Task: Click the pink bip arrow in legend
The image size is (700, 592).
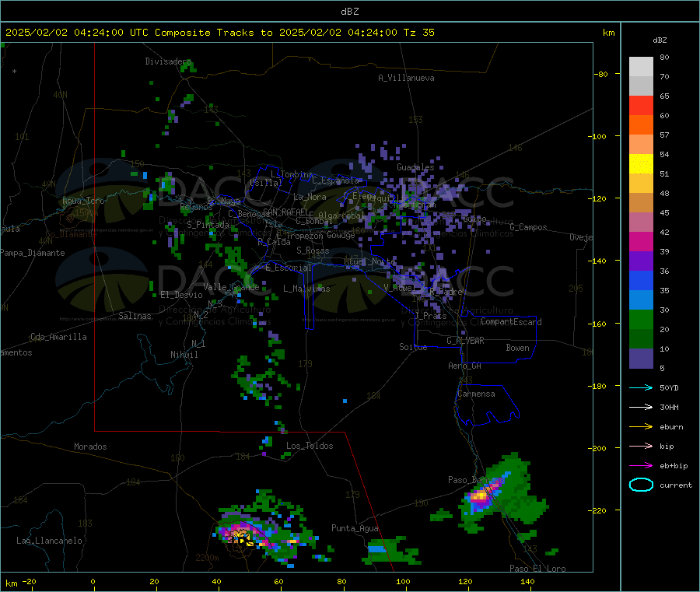Action: (641, 446)
